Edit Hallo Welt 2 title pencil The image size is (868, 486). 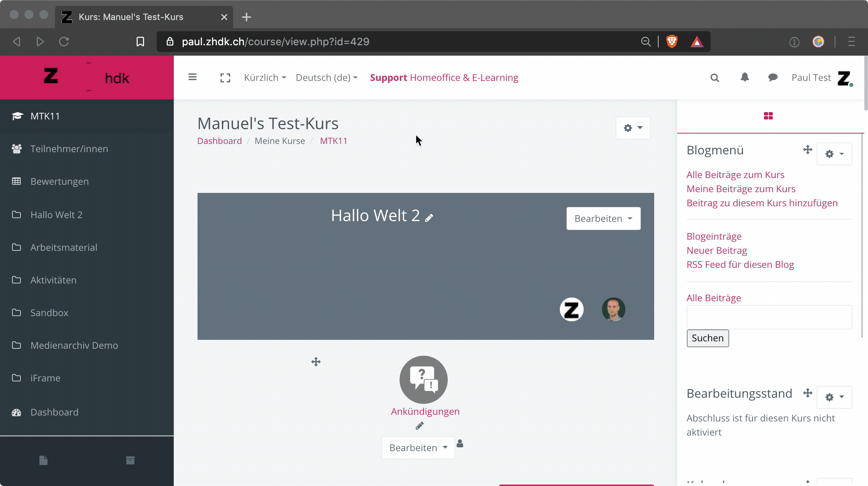pyautogui.click(x=429, y=218)
